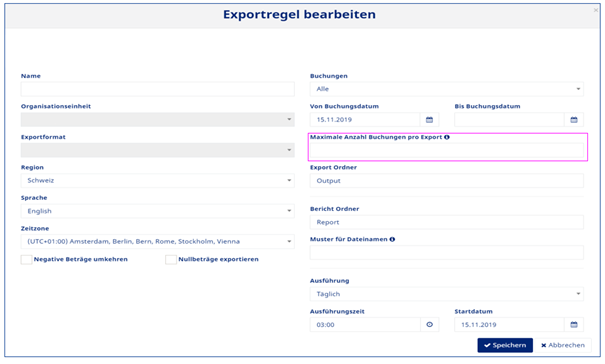Open the Zeitzone dropdown list

click(x=157, y=242)
